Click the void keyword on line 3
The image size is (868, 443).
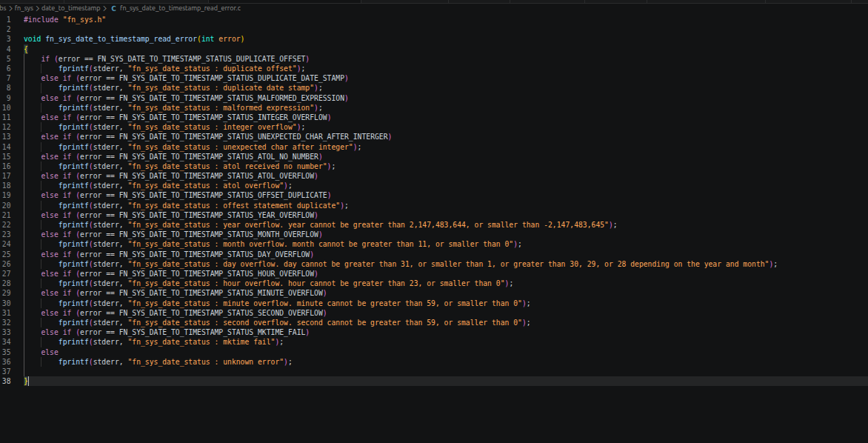point(32,39)
